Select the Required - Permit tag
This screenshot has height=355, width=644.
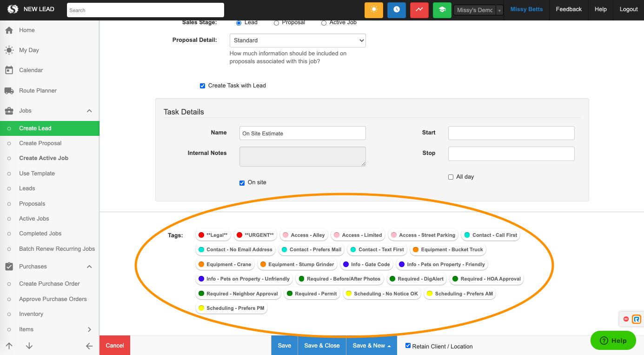[x=312, y=294]
